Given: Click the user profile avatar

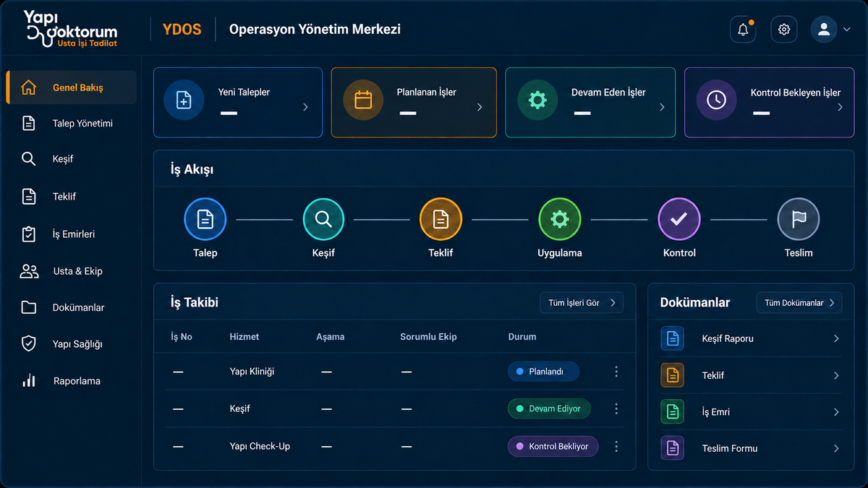Looking at the screenshot, I should coord(823,30).
